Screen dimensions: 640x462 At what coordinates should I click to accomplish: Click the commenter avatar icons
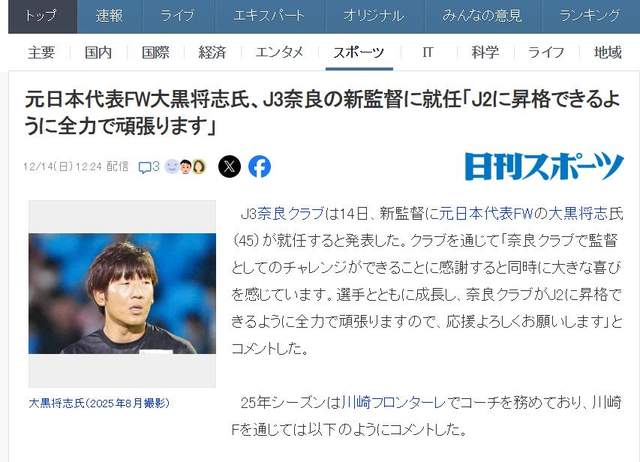[x=185, y=167]
